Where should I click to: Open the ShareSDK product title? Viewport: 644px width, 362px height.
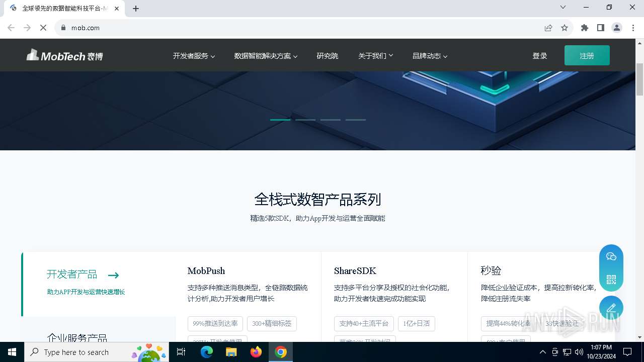click(355, 270)
